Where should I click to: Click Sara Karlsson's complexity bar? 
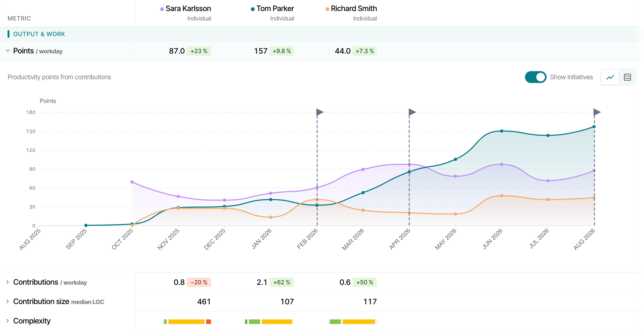tap(187, 322)
